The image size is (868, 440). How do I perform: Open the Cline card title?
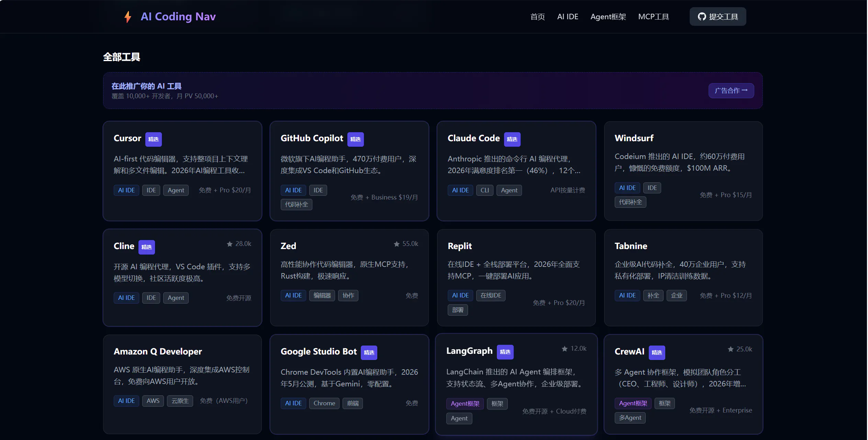124,246
